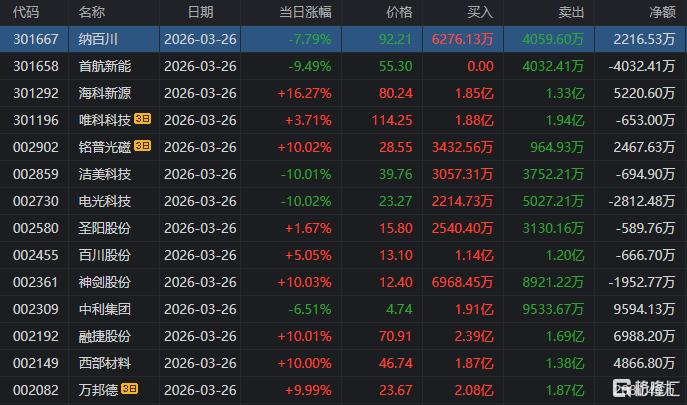
Task: Sort by the 当日涨幅 column header
Action: pyautogui.click(x=308, y=12)
